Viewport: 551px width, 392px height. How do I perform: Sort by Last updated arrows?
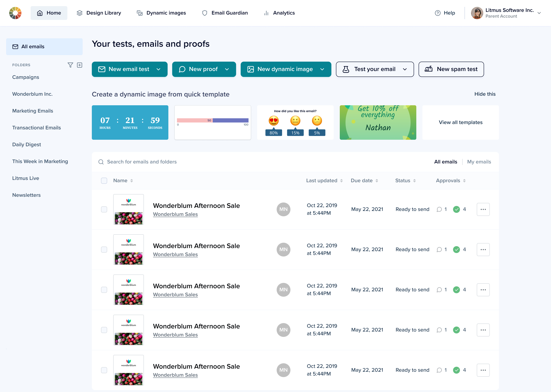point(341,180)
